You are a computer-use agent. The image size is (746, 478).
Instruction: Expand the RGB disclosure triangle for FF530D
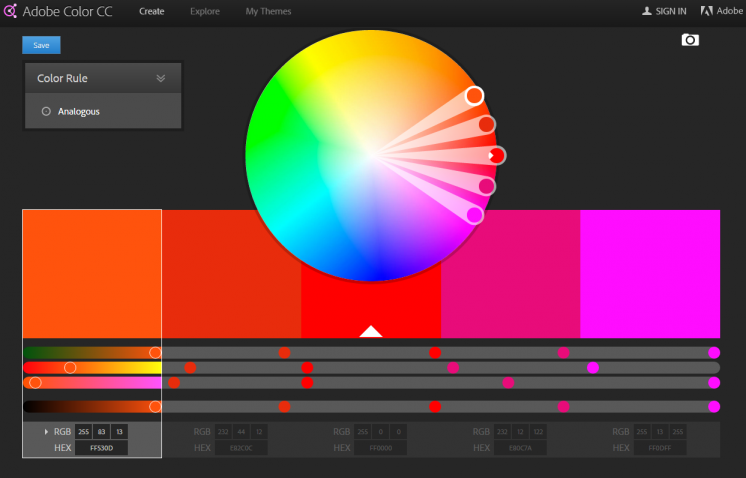(46, 431)
